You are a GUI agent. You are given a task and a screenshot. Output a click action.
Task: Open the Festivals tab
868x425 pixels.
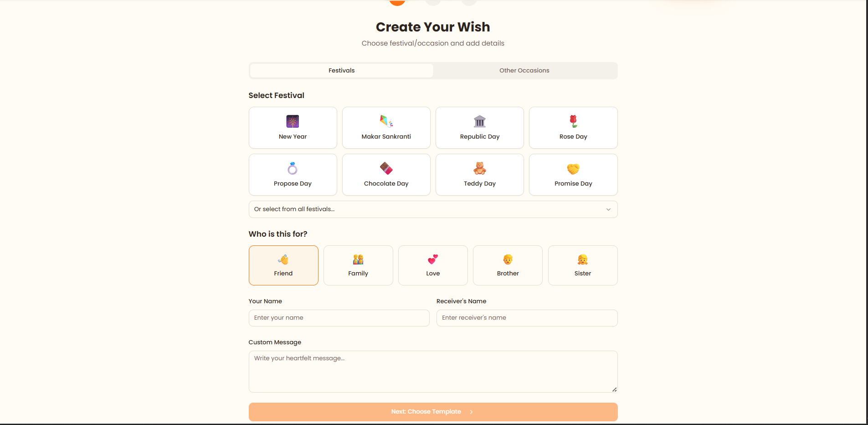(x=341, y=70)
